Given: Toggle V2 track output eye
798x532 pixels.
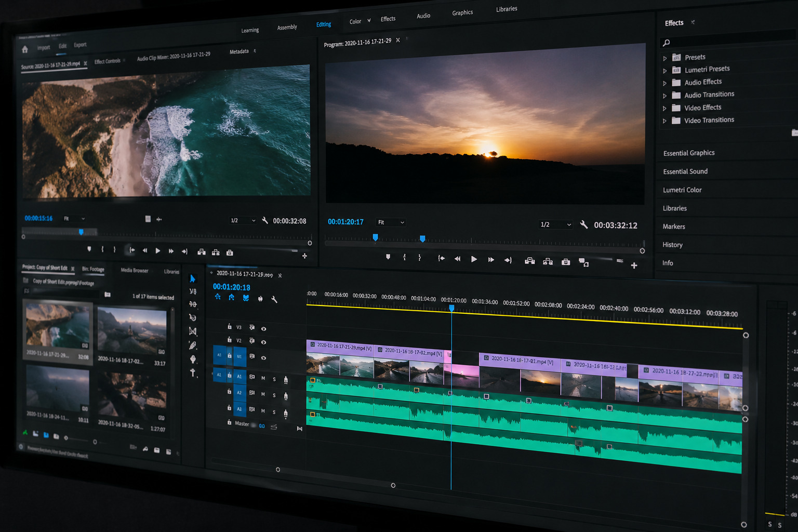Looking at the screenshot, I should [x=263, y=342].
